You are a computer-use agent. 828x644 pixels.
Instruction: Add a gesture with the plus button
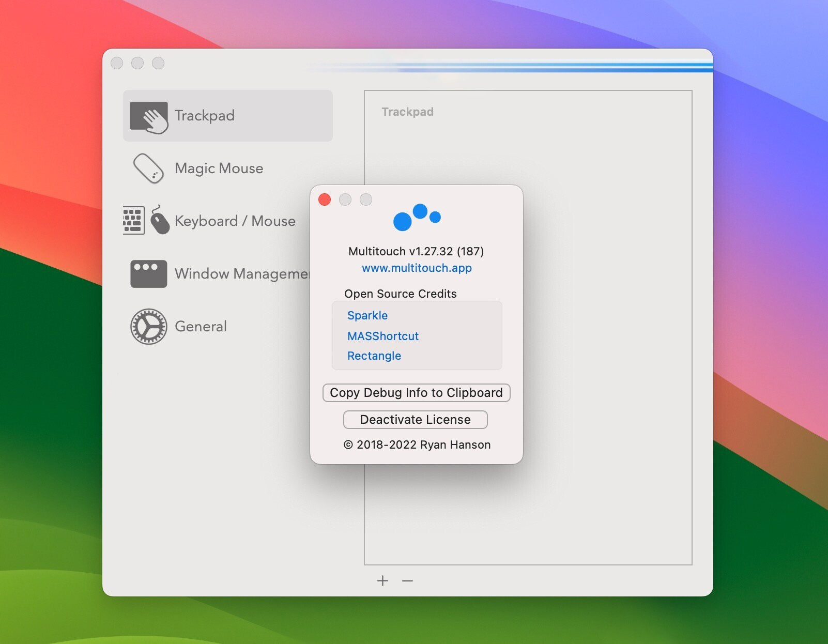pos(382,581)
